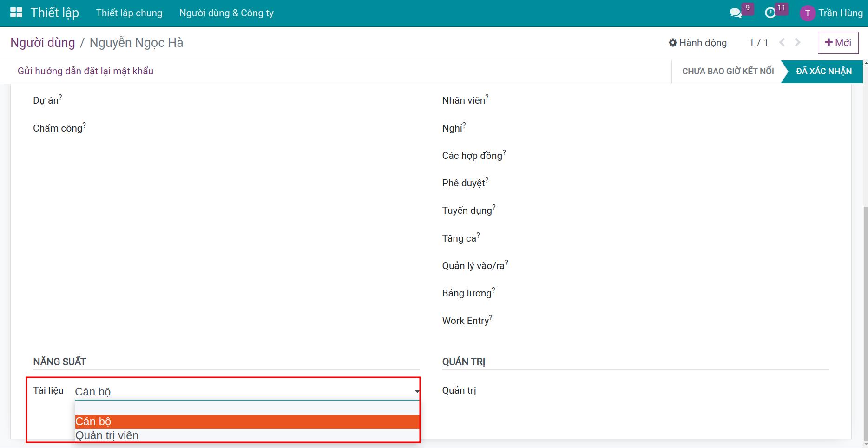Go to the previous record arrow

pyautogui.click(x=782, y=43)
